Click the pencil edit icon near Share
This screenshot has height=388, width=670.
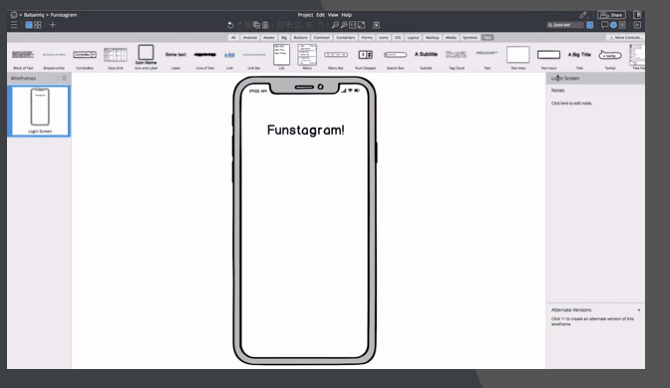(583, 15)
